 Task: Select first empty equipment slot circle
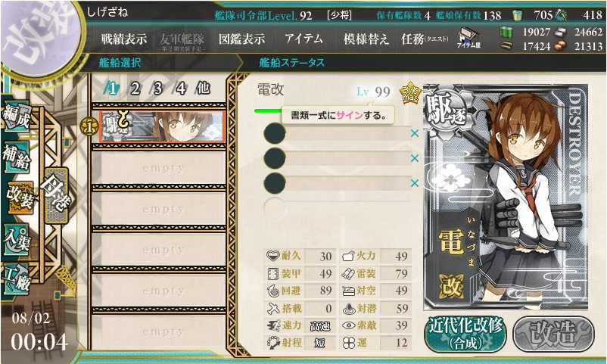tap(275, 134)
